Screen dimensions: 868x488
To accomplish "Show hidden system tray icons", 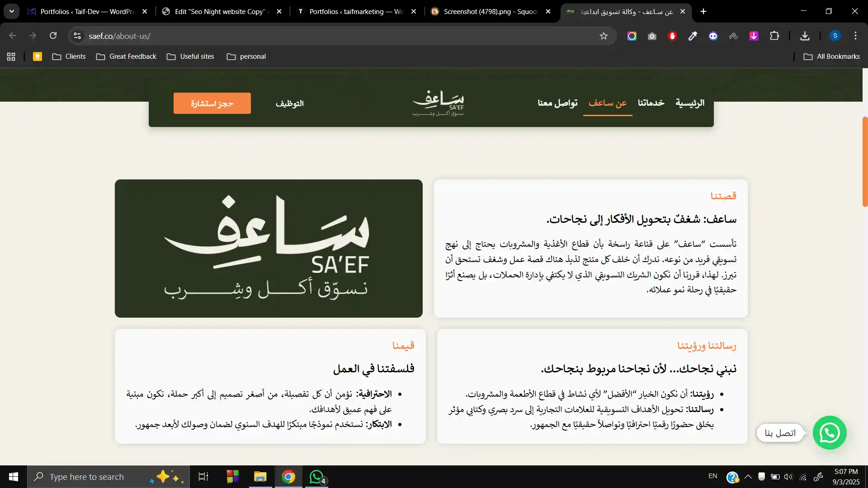I will pos(748,477).
